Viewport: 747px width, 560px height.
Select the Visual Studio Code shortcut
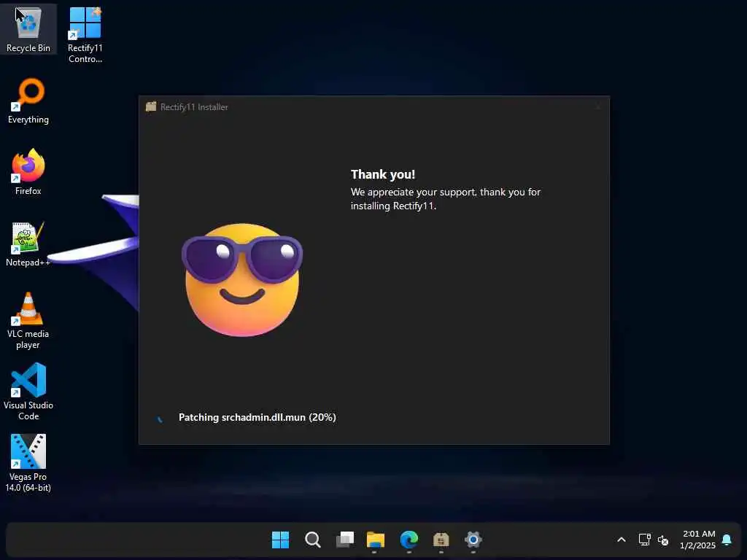(28, 392)
